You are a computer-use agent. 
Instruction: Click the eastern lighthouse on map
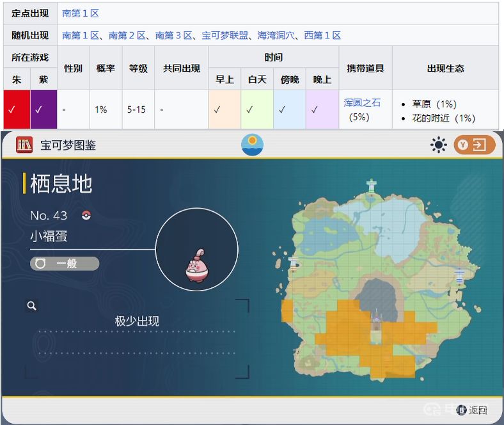(459, 276)
